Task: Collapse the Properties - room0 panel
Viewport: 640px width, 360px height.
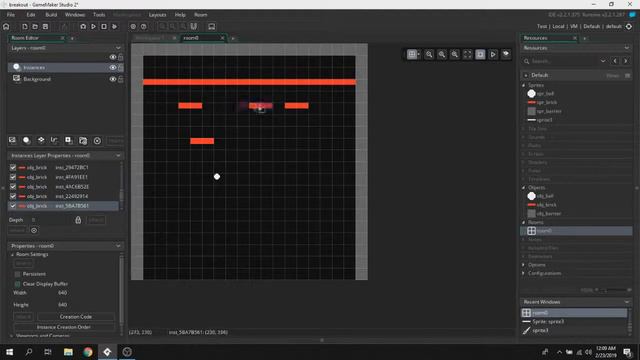Action: pyautogui.click(x=118, y=246)
